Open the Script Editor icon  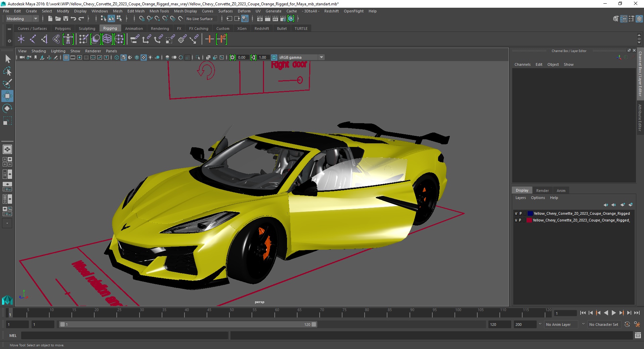point(638,335)
